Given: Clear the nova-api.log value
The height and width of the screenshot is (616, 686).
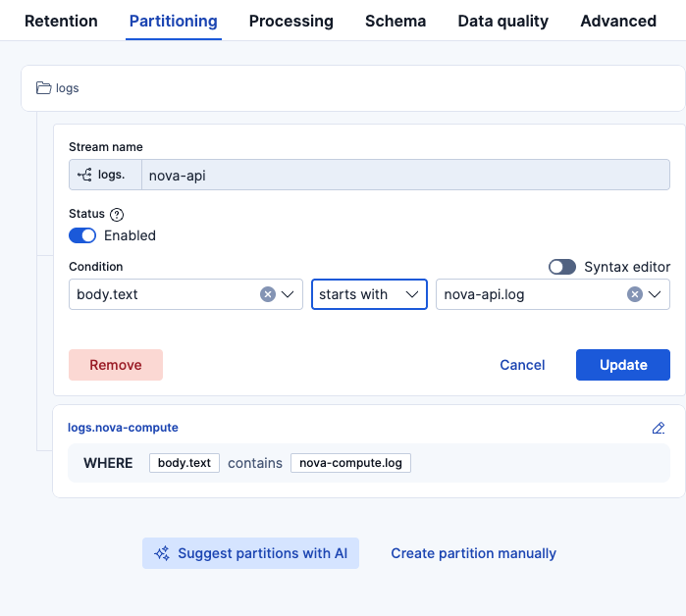Looking at the screenshot, I should tap(635, 294).
